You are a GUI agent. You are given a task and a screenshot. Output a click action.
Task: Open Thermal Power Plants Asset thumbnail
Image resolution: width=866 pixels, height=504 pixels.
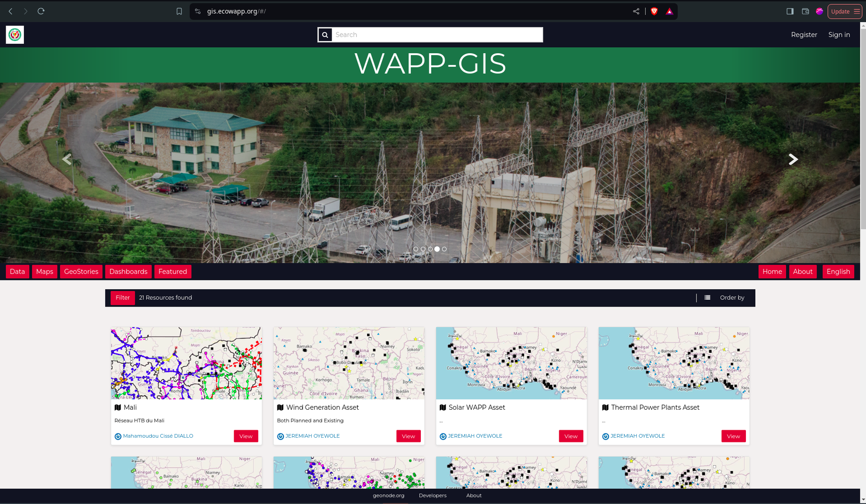pyautogui.click(x=674, y=363)
